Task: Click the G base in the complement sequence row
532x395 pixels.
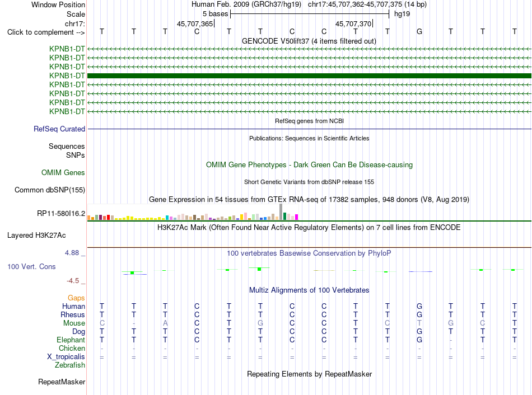Action: tap(419, 31)
